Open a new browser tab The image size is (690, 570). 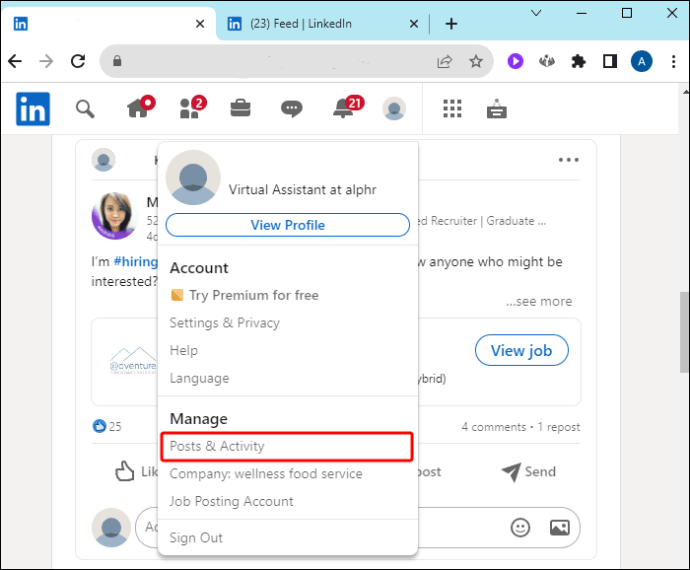451,24
